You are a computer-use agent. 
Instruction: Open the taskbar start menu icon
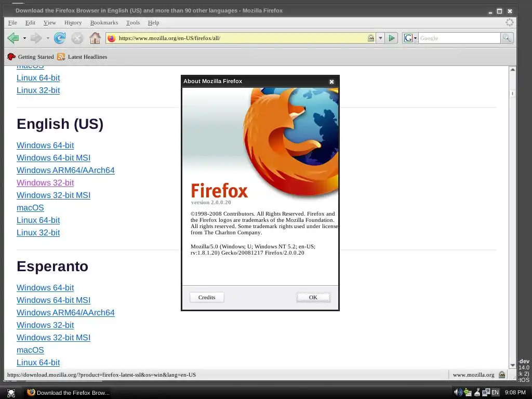(11, 393)
